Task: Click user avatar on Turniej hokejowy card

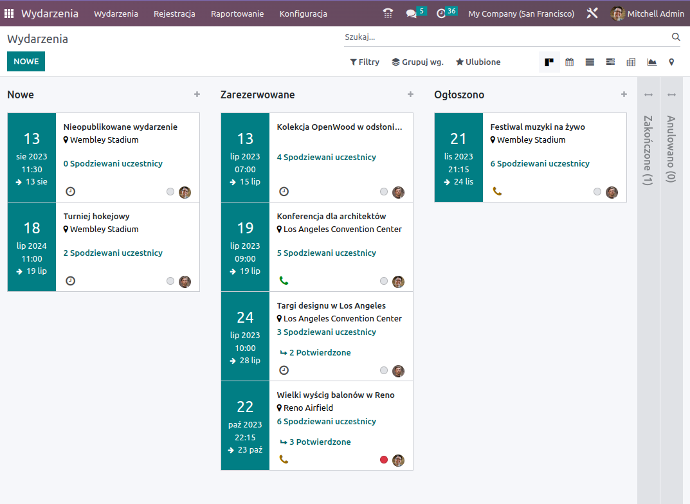Action: [x=185, y=282]
